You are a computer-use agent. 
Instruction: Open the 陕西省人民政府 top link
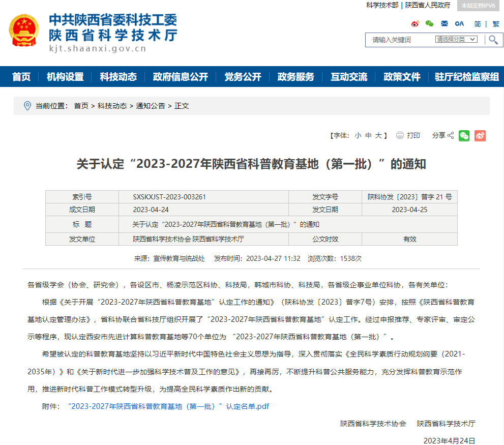(x=427, y=5)
